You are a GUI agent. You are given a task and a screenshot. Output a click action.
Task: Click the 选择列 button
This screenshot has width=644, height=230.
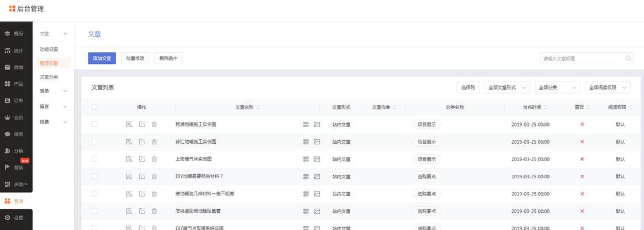click(468, 87)
